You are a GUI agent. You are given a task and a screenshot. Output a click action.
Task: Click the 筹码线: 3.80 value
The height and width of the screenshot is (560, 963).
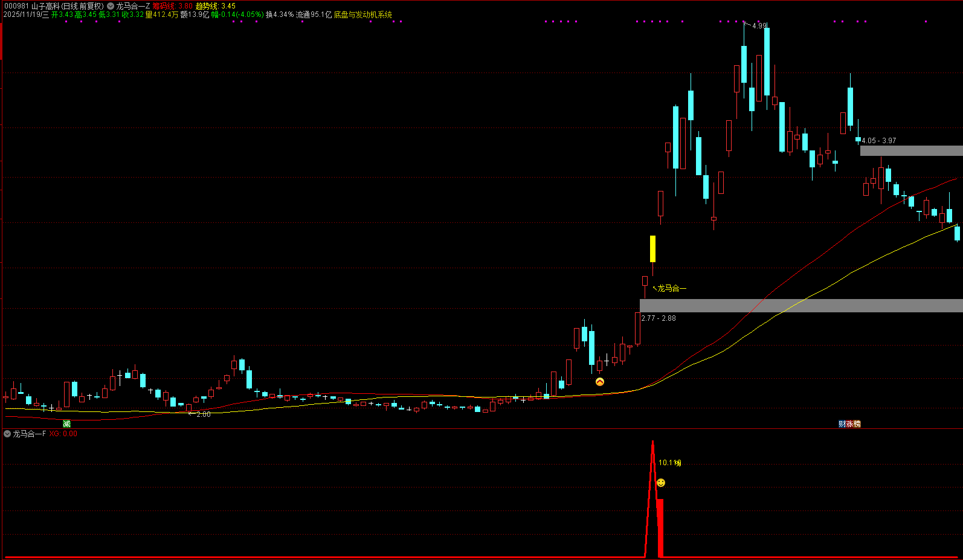[x=173, y=6]
